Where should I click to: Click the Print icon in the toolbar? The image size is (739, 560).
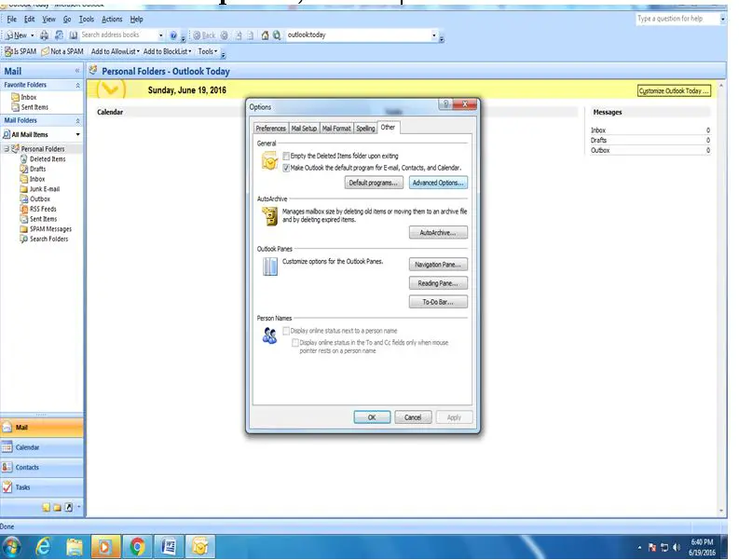coord(45,35)
